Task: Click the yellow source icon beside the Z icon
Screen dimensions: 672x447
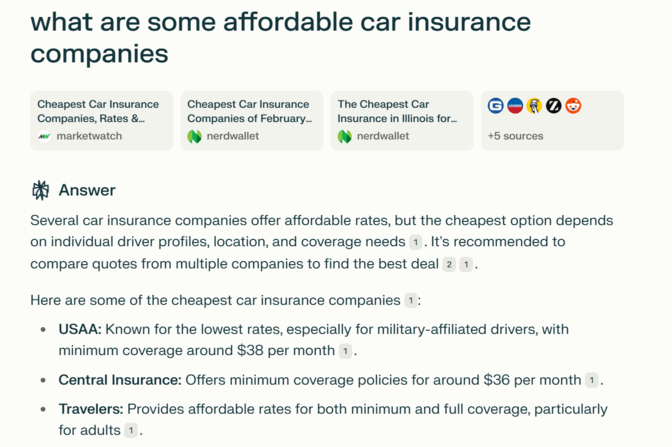Action: coord(535,105)
